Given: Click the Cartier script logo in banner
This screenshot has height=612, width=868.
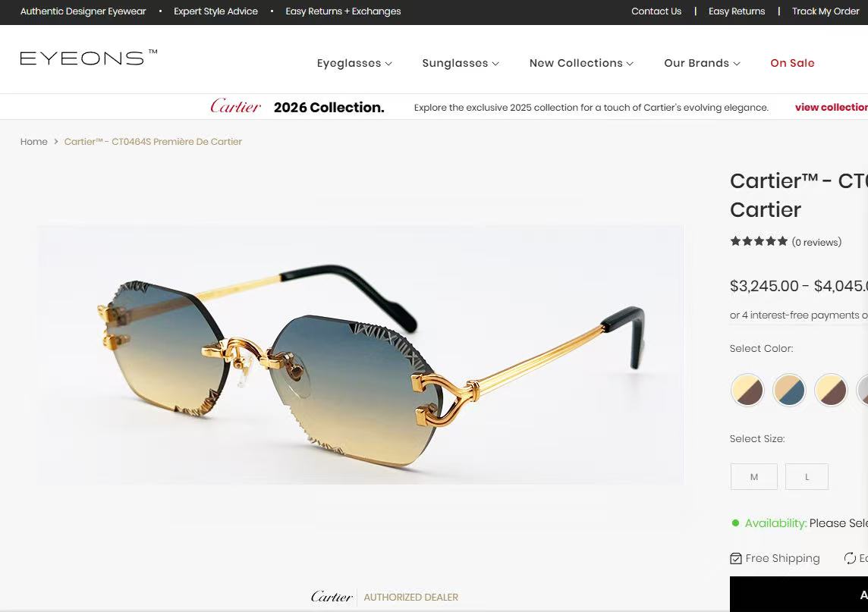Looking at the screenshot, I should (x=235, y=106).
